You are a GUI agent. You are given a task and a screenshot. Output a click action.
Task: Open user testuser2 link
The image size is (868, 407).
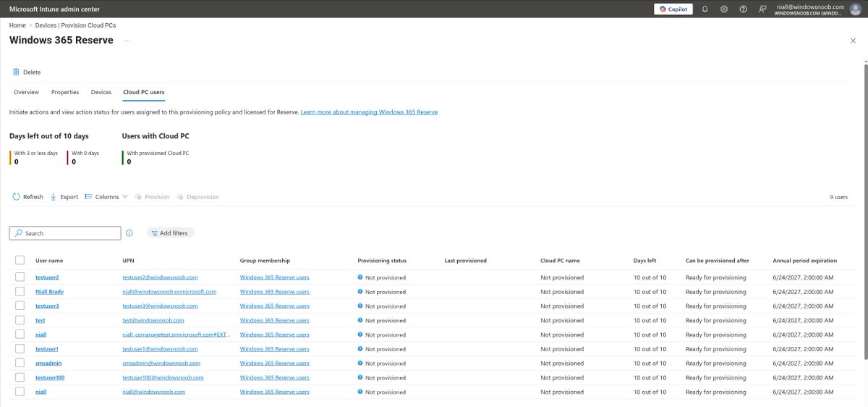coord(47,277)
